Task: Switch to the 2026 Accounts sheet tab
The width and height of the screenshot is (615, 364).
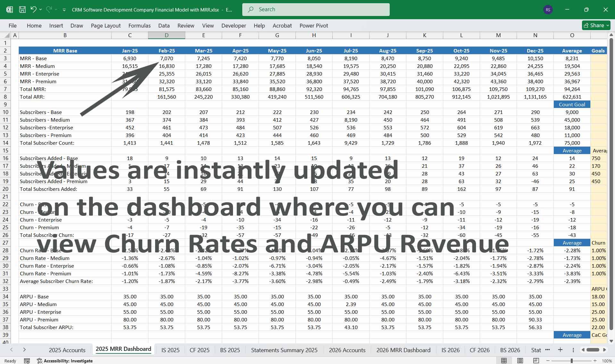Action: click(x=347, y=350)
